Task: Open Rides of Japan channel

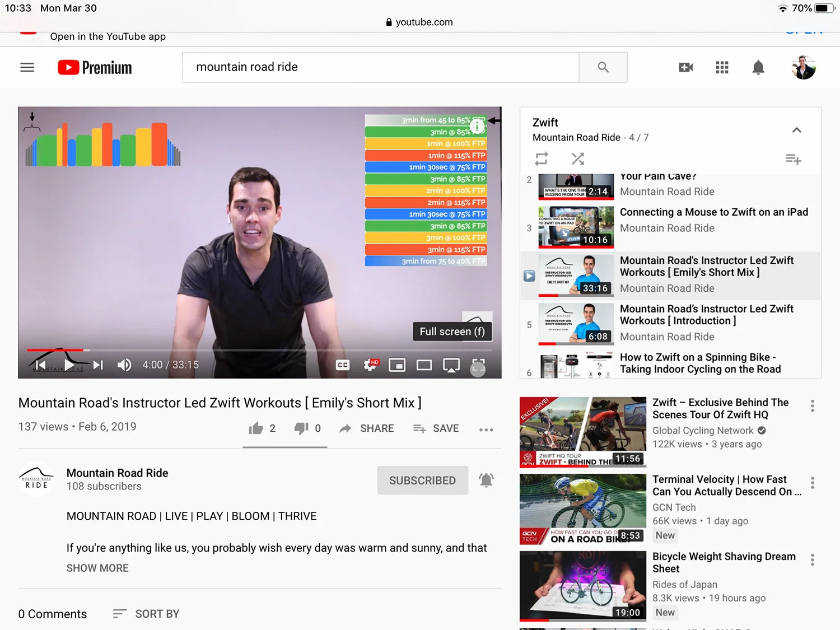Action: click(x=685, y=585)
